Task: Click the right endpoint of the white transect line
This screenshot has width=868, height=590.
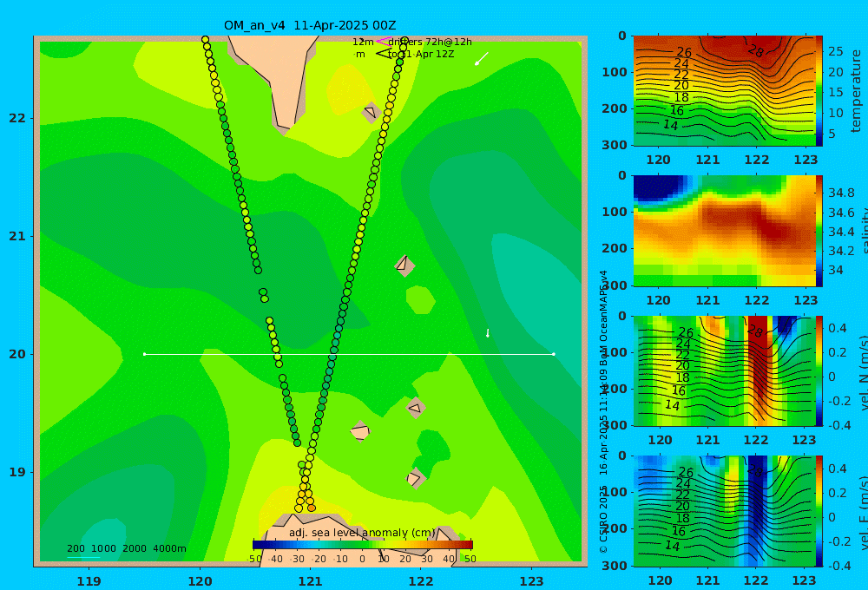Action: pyautogui.click(x=554, y=354)
